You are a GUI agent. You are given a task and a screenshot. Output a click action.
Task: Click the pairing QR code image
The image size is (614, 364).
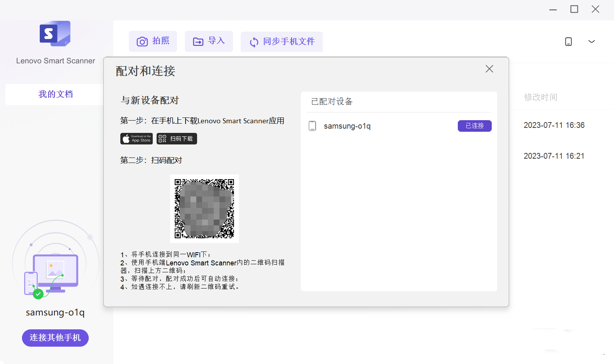[204, 208]
